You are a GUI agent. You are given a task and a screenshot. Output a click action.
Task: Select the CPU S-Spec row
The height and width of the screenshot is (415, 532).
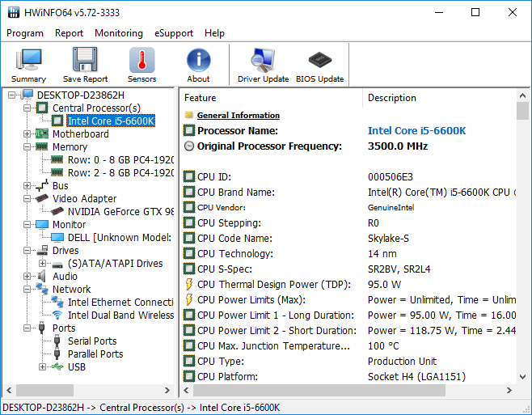pyautogui.click(x=349, y=269)
